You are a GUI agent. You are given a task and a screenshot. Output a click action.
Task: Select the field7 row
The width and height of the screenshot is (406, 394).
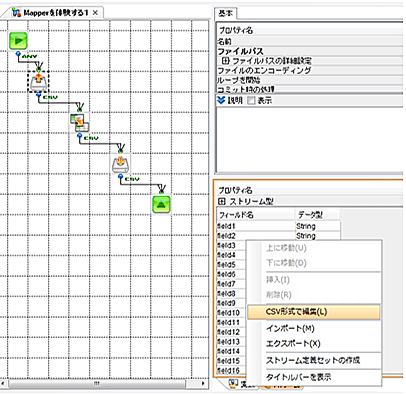[x=231, y=284]
